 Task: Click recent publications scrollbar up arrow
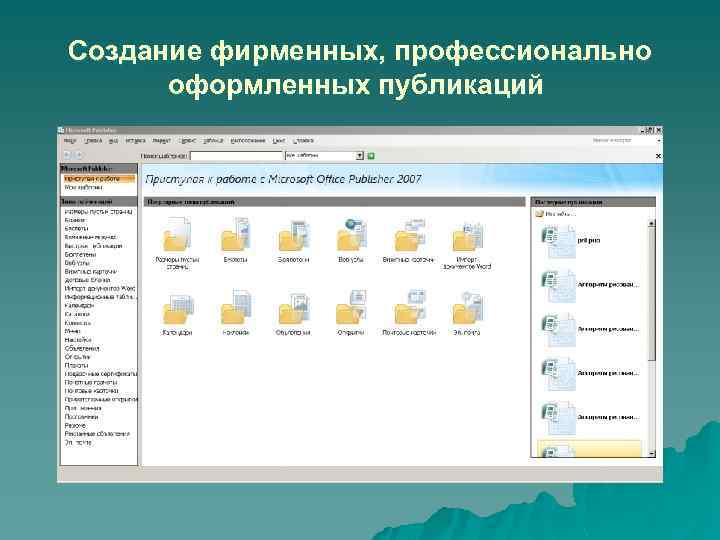pyautogui.click(x=652, y=224)
